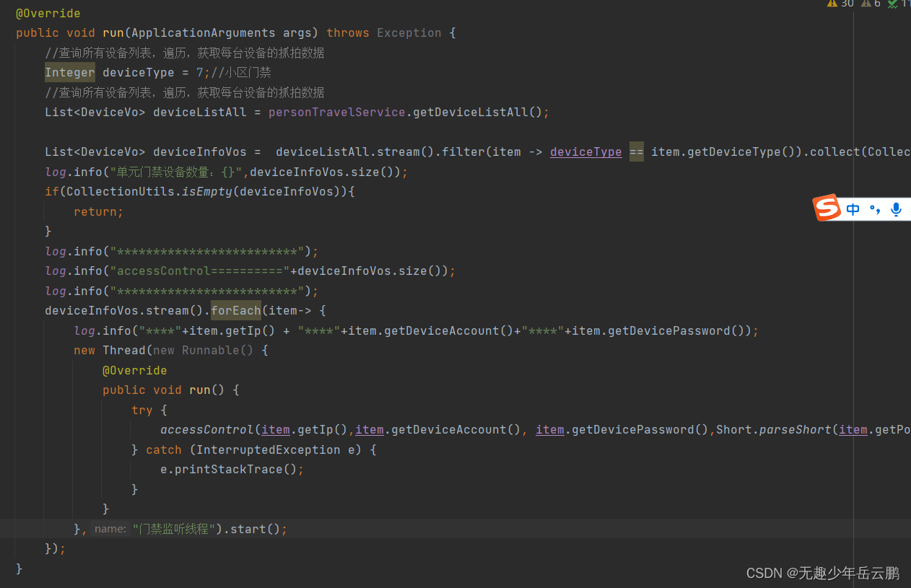
Task: Click the accessControl========== string literal
Action: coord(200,271)
